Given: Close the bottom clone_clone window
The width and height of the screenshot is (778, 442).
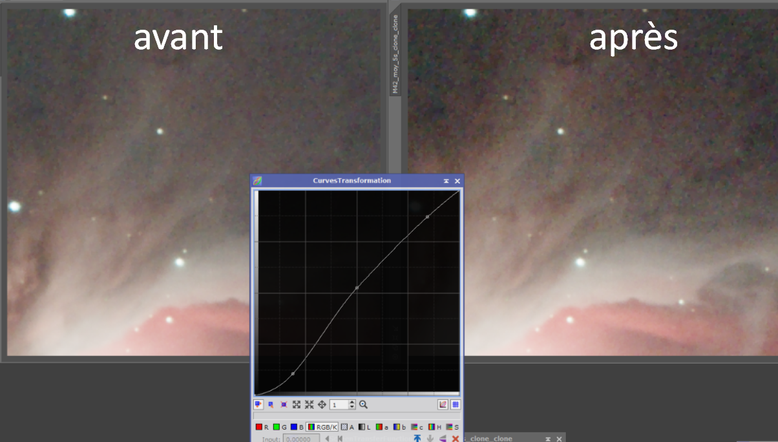Looking at the screenshot, I should click(559, 439).
